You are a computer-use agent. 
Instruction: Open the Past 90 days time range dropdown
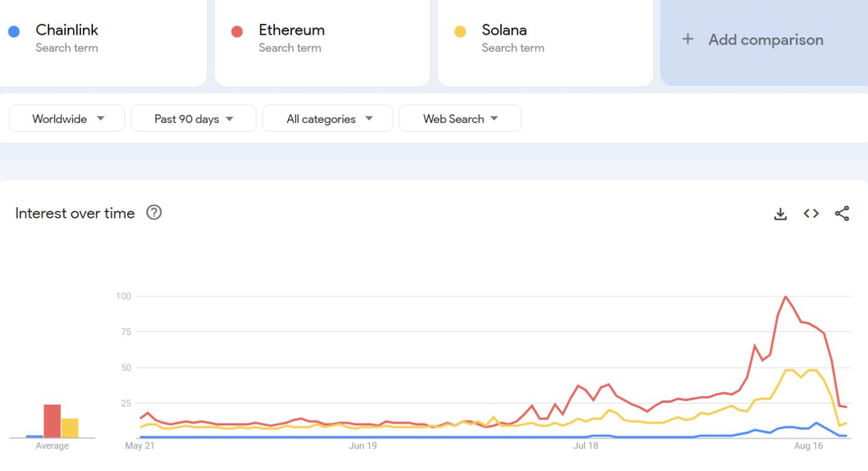[193, 118]
